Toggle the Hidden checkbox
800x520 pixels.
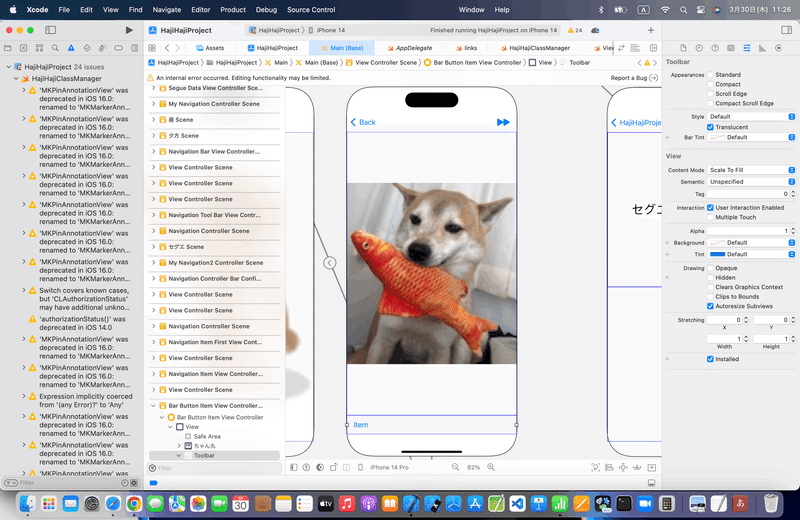[710, 278]
